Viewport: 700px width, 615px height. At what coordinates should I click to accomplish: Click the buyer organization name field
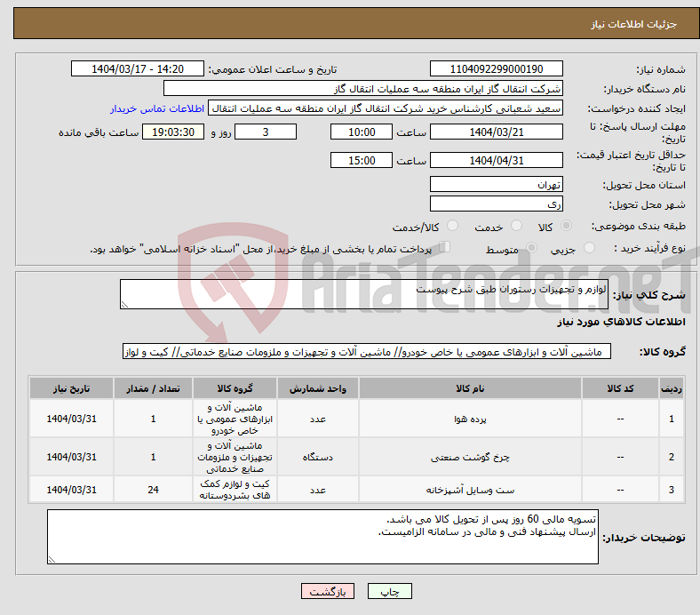[x=363, y=89]
